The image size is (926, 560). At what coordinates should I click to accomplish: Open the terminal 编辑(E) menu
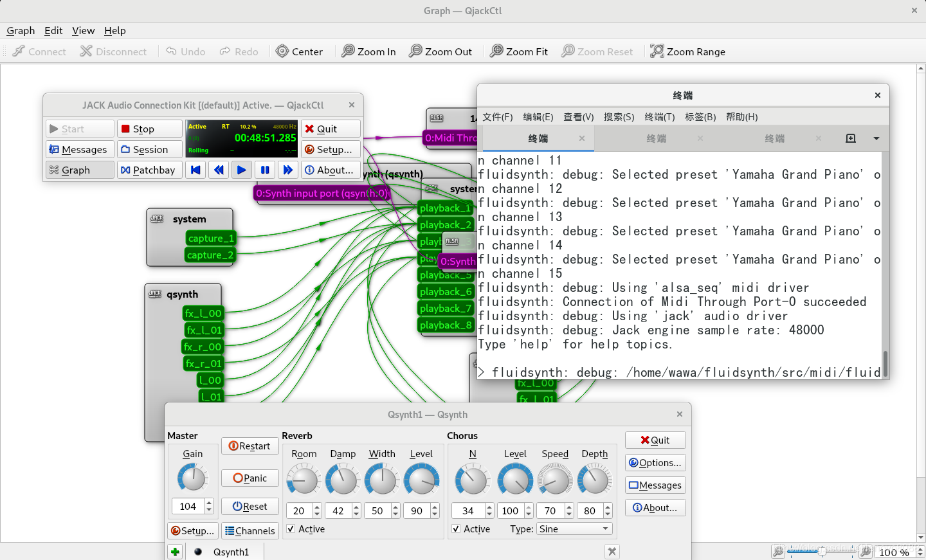click(x=538, y=116)
